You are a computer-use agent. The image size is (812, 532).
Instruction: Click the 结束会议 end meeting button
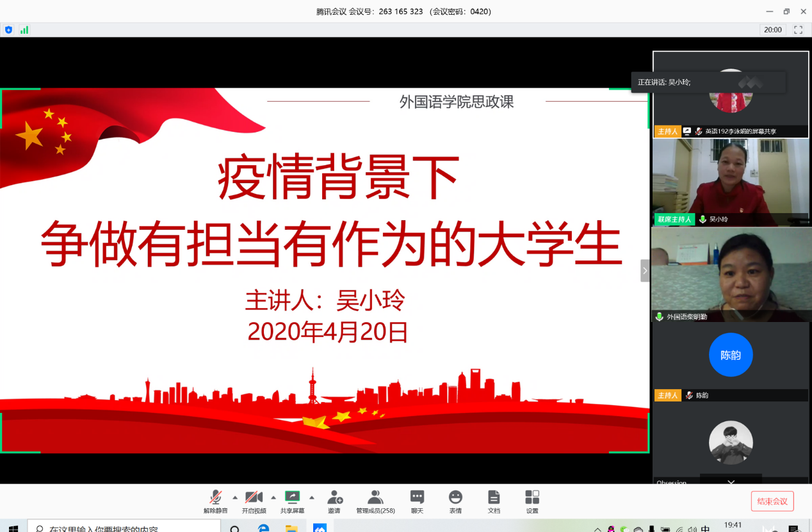pyautogui.click(x=772, y=501)
